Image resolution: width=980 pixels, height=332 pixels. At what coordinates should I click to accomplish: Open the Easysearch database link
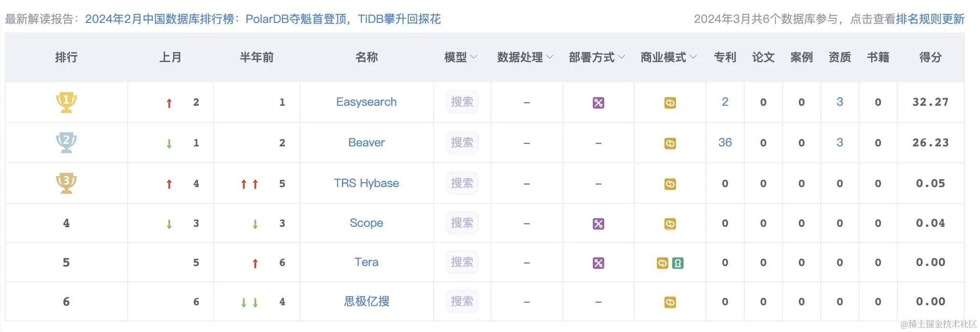tap(367, 102)
